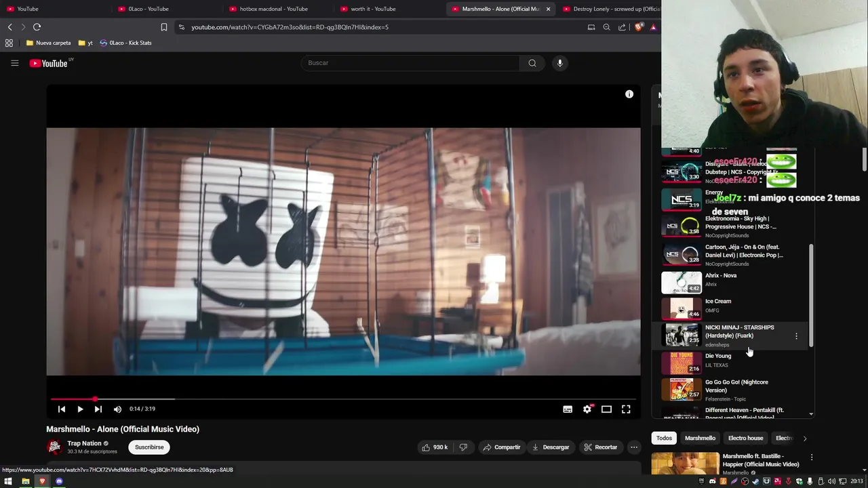Viewport: 868px width, 488px height.
Task: Open browser apps grid icon in bookmarks bar
Action: point(9,43)
